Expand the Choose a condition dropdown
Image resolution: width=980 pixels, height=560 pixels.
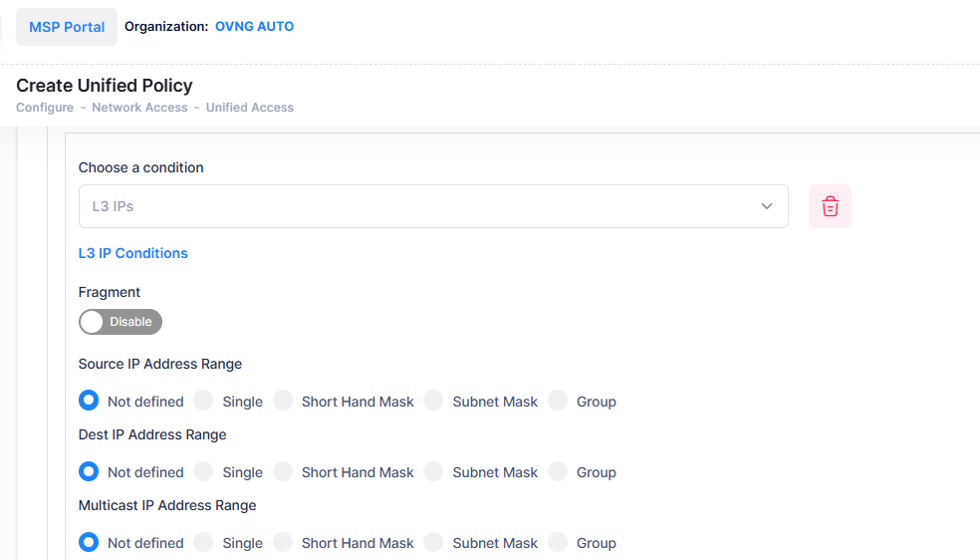[x=432, y=206]
